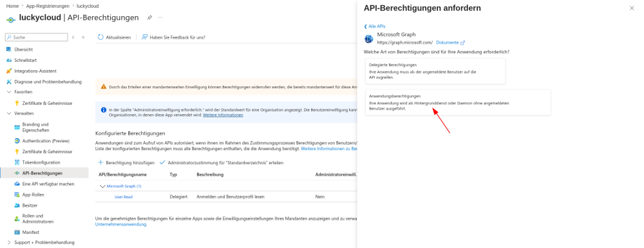Open the Tokenkonfiguration bars icon
The width and height of the screenshot is (644, 248).
click(x=17, y=162)
